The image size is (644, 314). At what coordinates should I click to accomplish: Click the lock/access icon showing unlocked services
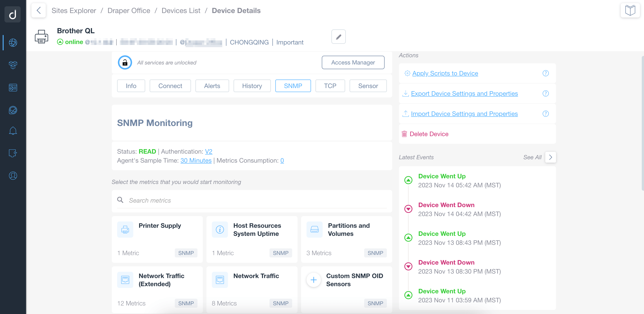(x=124, y=63)
